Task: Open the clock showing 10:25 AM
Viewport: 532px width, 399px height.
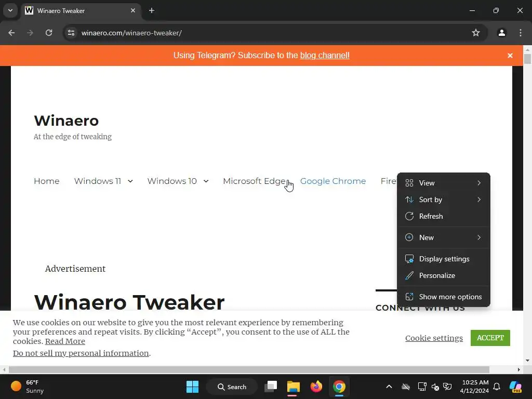Action: 475,387
